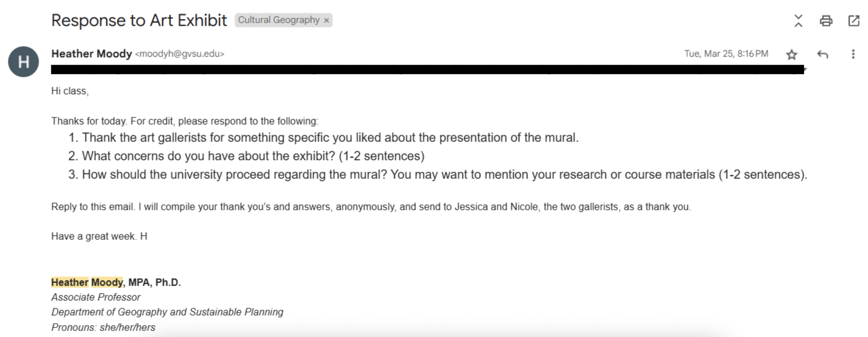Expand recipient details arrow below date
The height and width of the screenshot is (337, 868).
tap(805, 69)
